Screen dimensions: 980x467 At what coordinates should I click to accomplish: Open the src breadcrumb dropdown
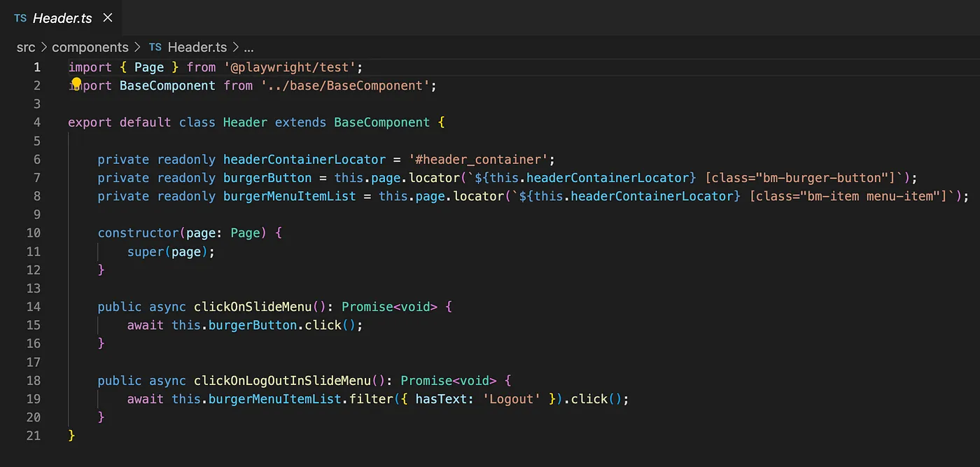point(26,47)
